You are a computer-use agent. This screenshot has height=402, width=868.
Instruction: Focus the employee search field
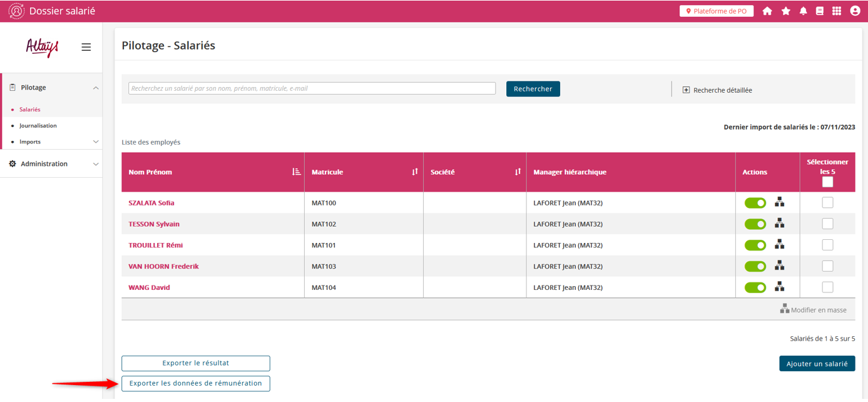pos(312,88)
